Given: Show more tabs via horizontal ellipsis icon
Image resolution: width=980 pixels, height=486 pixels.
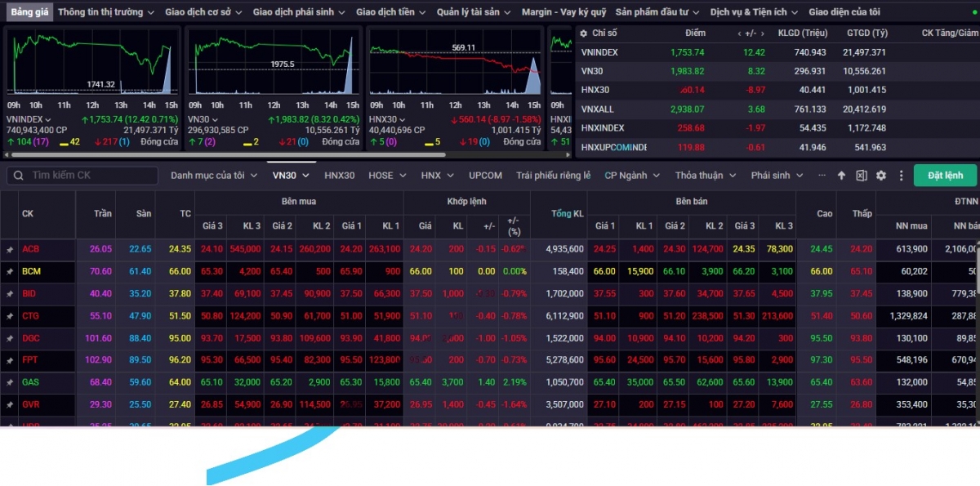Looking at the screenshot, I should (822, 176).
